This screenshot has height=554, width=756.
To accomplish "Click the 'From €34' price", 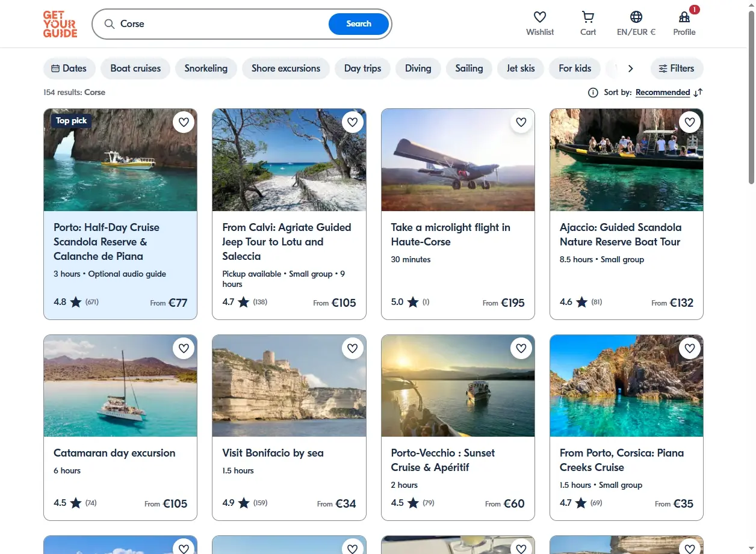I will tap(336, 503).
